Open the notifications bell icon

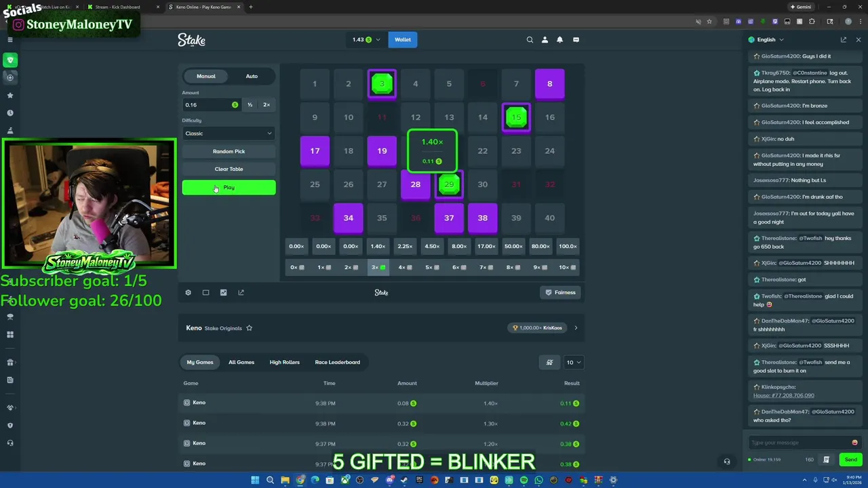tap(559, 40)
